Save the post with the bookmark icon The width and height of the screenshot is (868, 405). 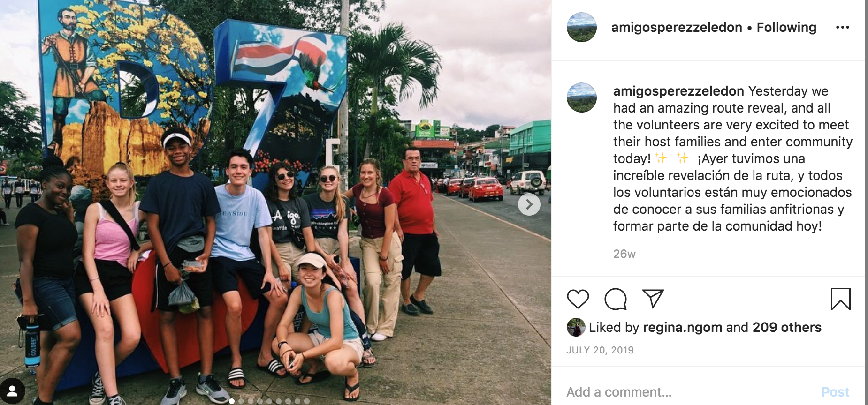tap(840, 299)
